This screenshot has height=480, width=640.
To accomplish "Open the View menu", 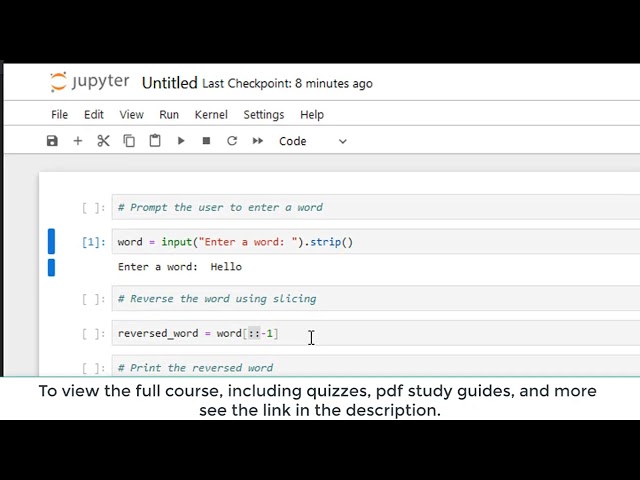I will point(131,115).
